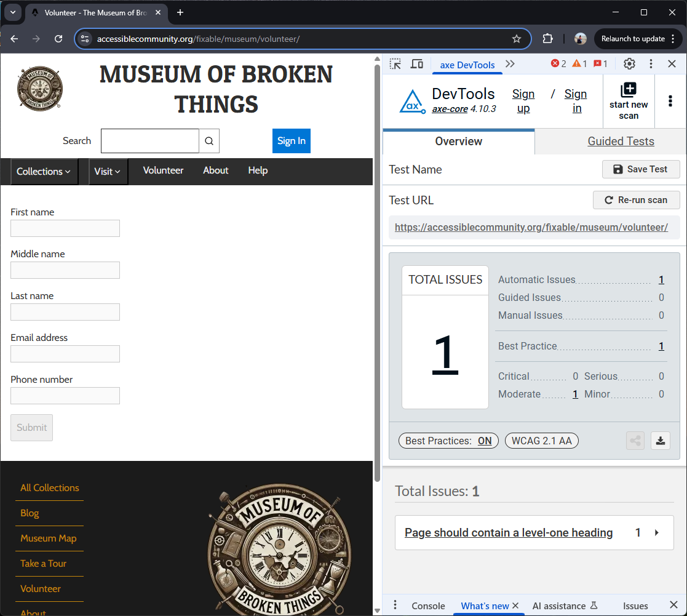The image size is (687, 616).
Task: Expand level-one heading issue arrow
Action: click(656, 533)
